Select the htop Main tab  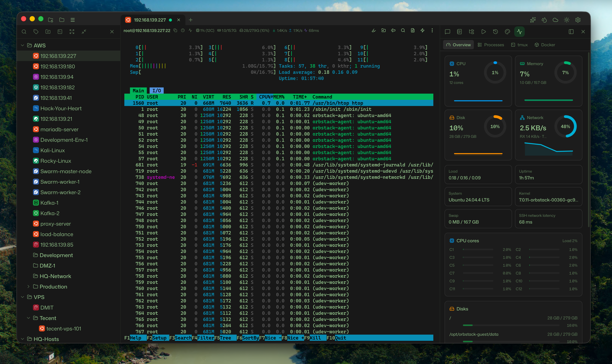pyautogui.click(x=138, y=91)
